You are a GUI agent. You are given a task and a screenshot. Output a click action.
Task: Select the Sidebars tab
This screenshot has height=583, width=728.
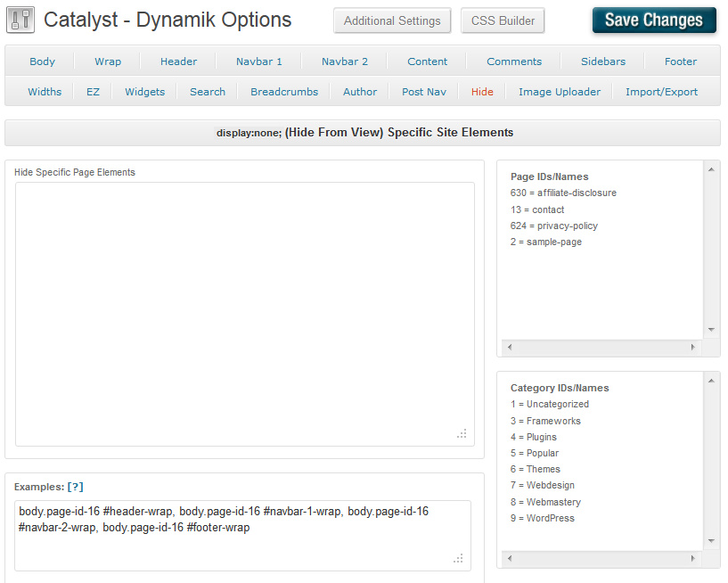(x=603, y=62)
